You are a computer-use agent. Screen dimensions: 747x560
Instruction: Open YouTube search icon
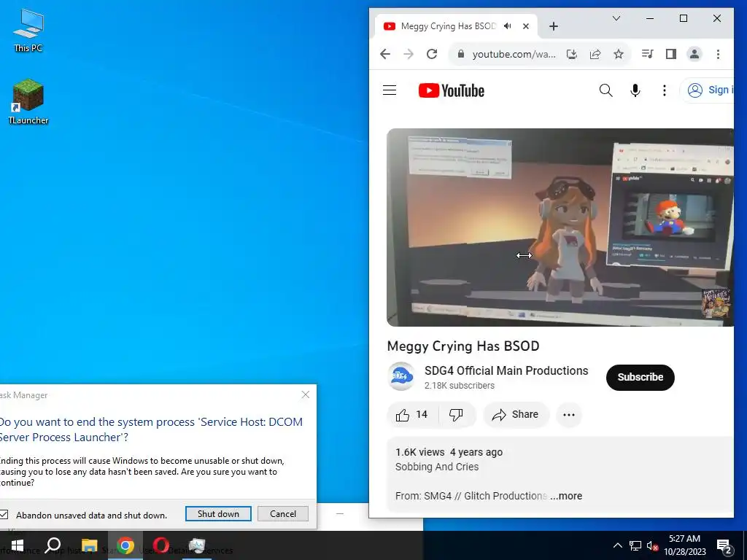[605, 90]
